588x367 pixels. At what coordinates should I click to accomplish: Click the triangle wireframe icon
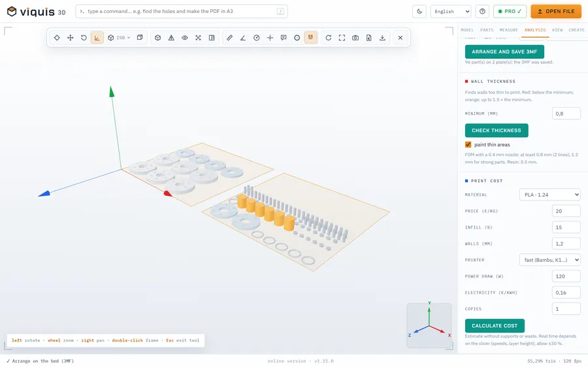(x=171, y=37)
